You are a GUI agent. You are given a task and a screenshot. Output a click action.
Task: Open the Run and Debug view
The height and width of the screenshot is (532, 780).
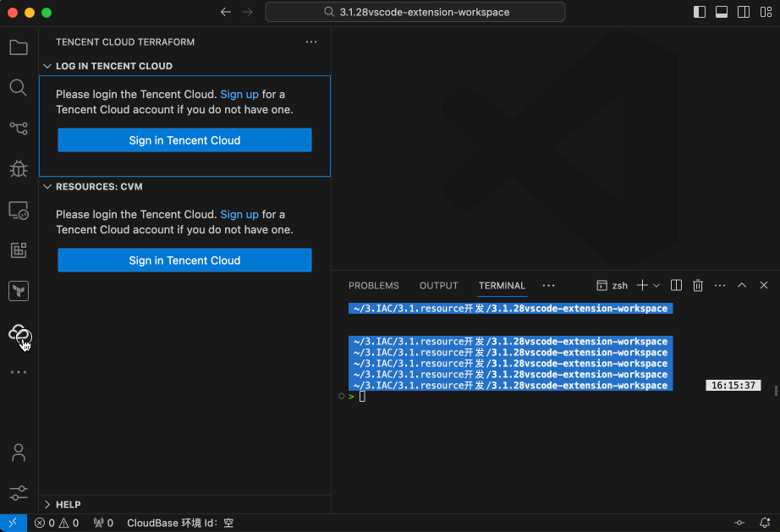click(19, 169)
